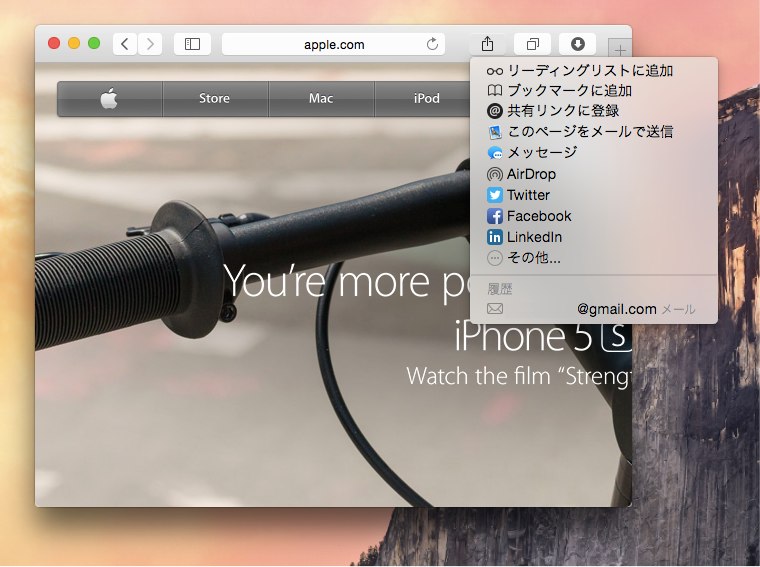Image resolution: width=760 pixels, height=567 pixels.
Task: Click the iPhone 5s headline
Action: (543, 336)
